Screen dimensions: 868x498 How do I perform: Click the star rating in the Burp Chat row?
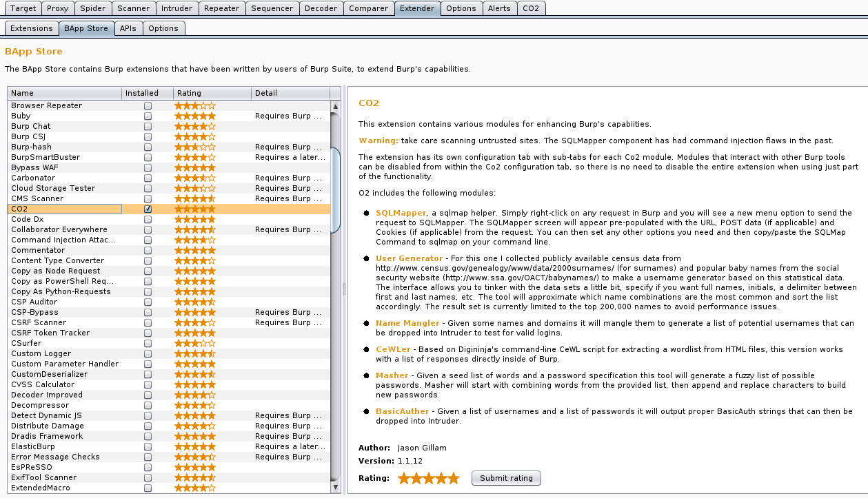pos(195,126)
